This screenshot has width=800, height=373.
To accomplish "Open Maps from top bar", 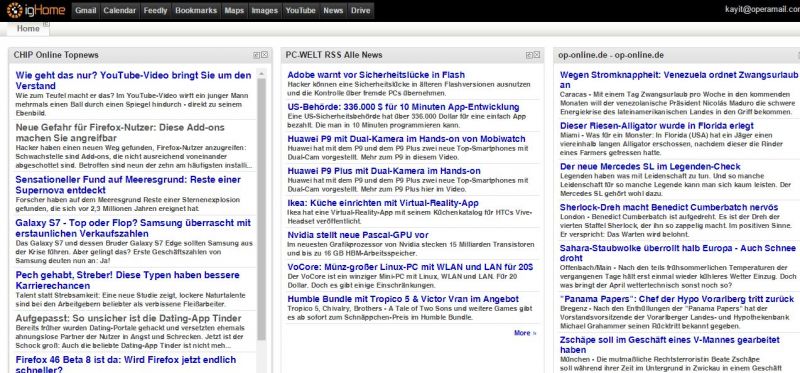I will pos(234,11).
